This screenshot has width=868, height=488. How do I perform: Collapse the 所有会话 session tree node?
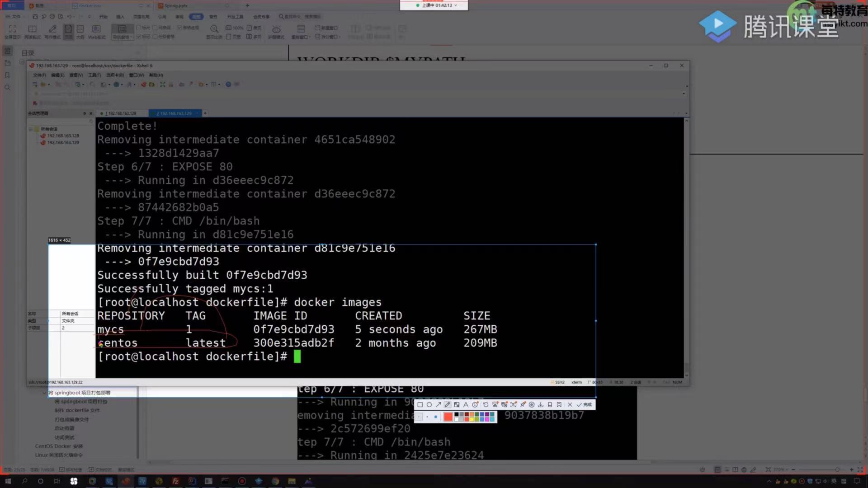(31, 129)
